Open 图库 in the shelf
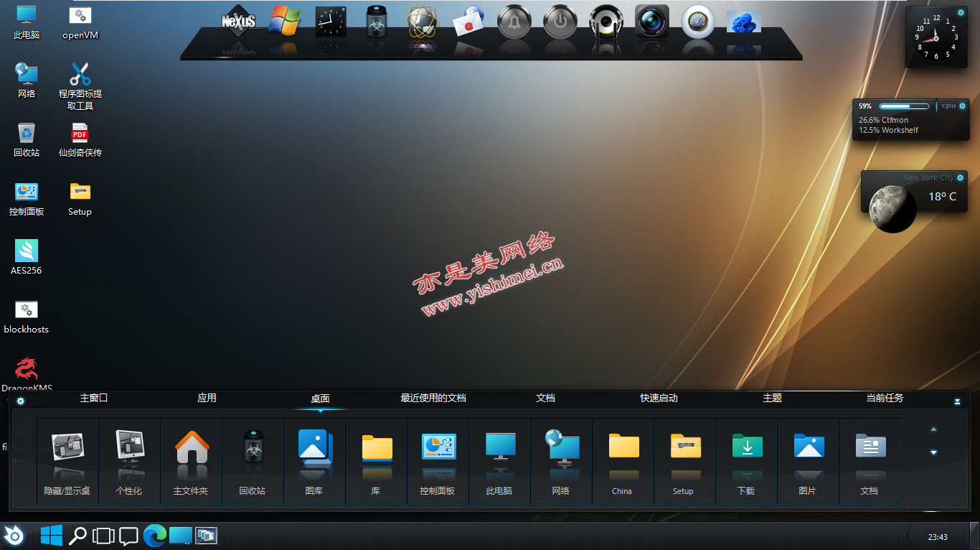Viewport: 980px width, 550px height. tap(314, 461)
